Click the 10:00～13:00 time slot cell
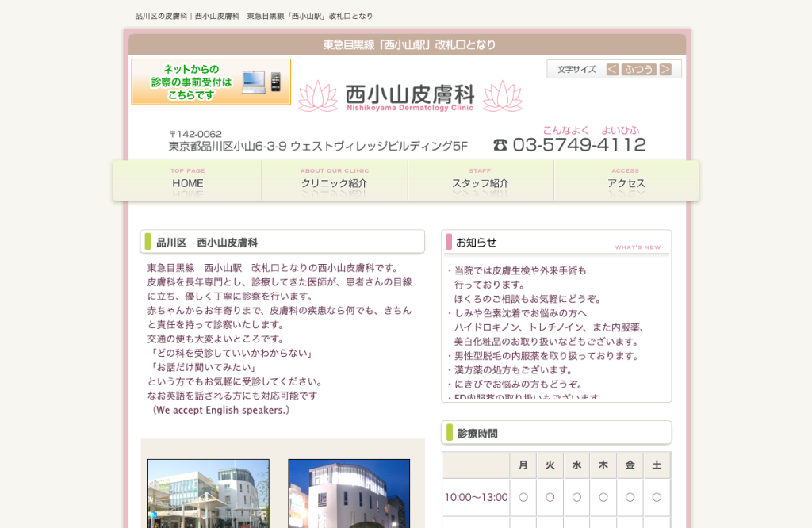The image size is (812, 528). pos(476,497)
